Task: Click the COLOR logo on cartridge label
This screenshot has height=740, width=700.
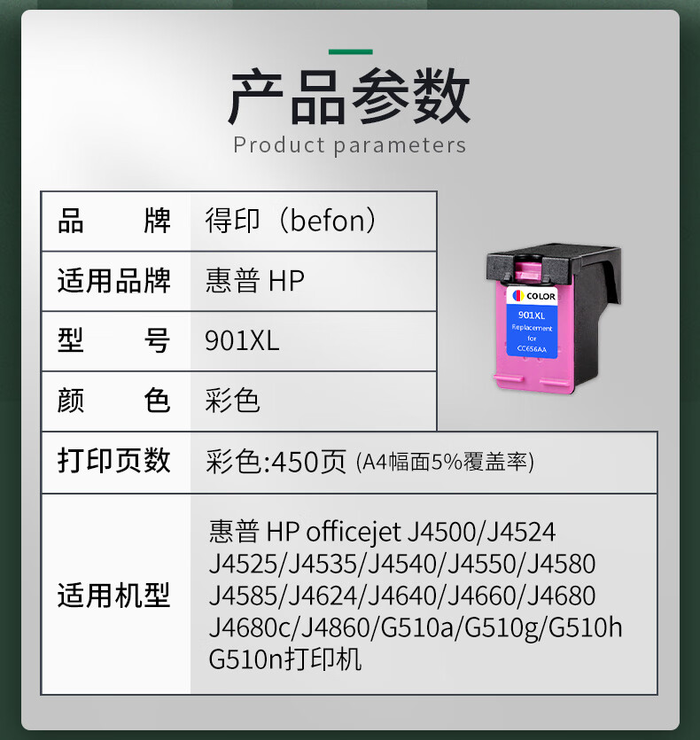Action: [533, 296]
